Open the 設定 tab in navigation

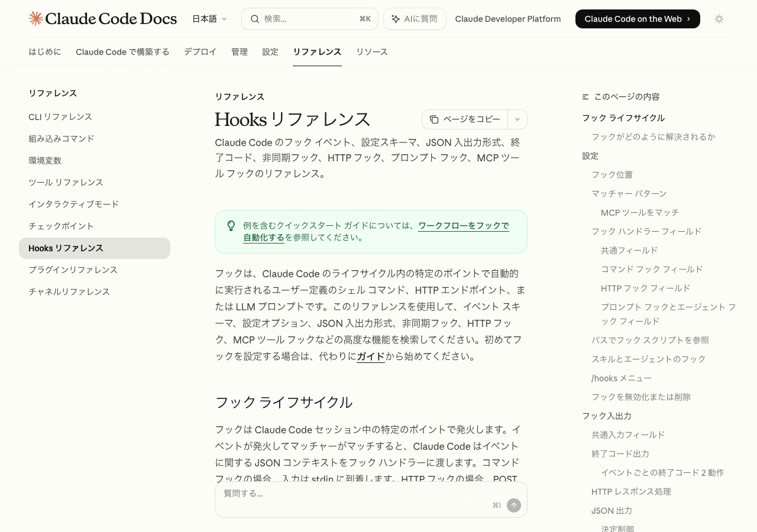point(270,52)
